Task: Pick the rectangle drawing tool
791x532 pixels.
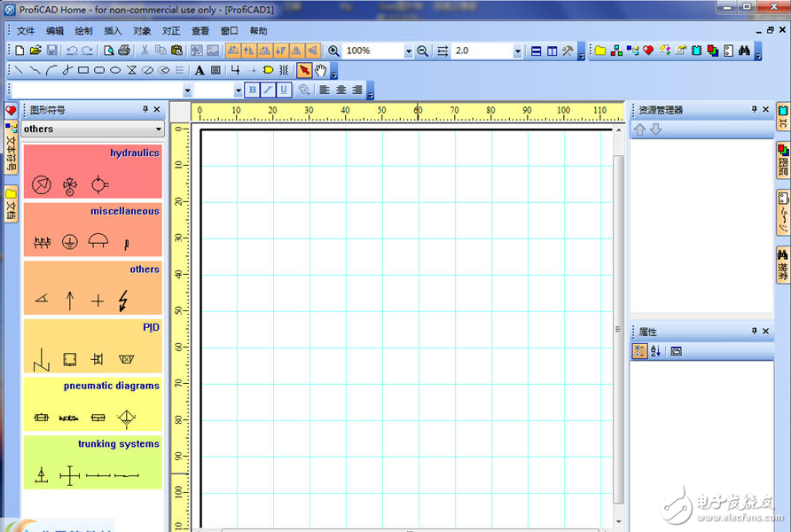Action: (x=82, y=70)
